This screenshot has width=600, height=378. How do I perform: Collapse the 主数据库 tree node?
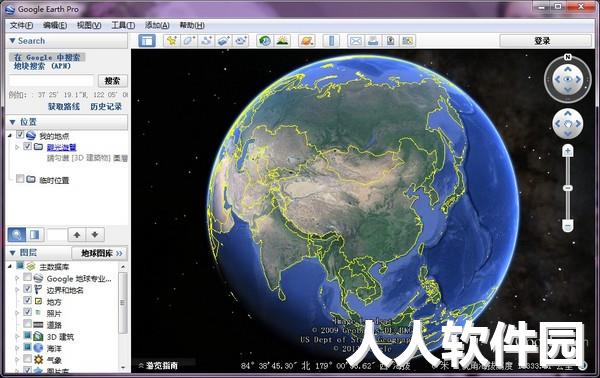10,266
